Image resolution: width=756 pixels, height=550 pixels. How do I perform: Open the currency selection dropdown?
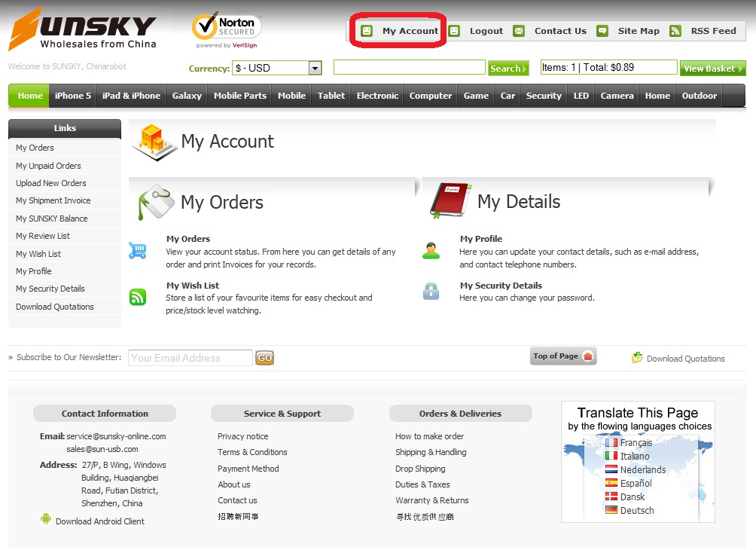pos(315,68)
